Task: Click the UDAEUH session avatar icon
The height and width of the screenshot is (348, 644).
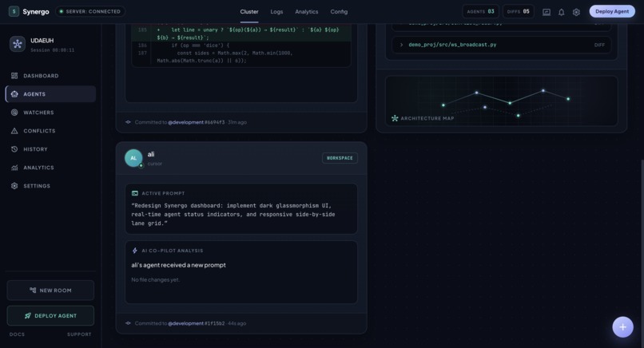Action: pyautogui.click(x=18, y=44)
